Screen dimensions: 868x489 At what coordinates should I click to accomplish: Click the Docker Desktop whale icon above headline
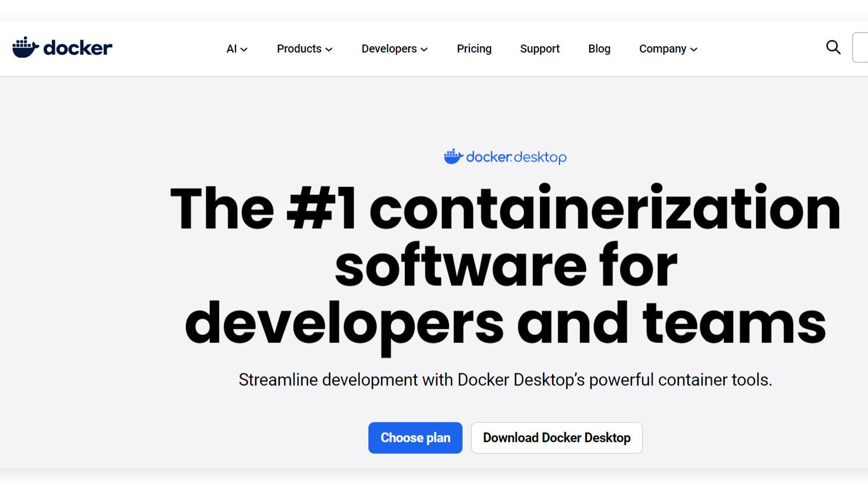[452, 156]
